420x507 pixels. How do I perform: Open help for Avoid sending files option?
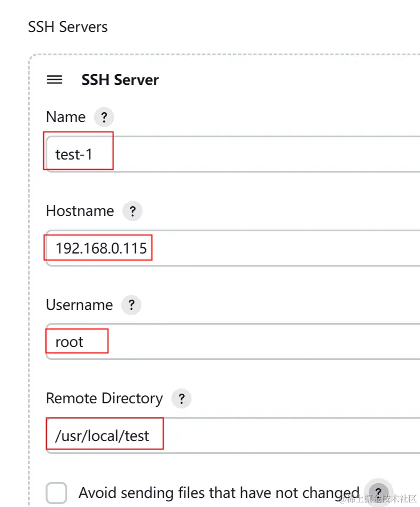[378, 492]
